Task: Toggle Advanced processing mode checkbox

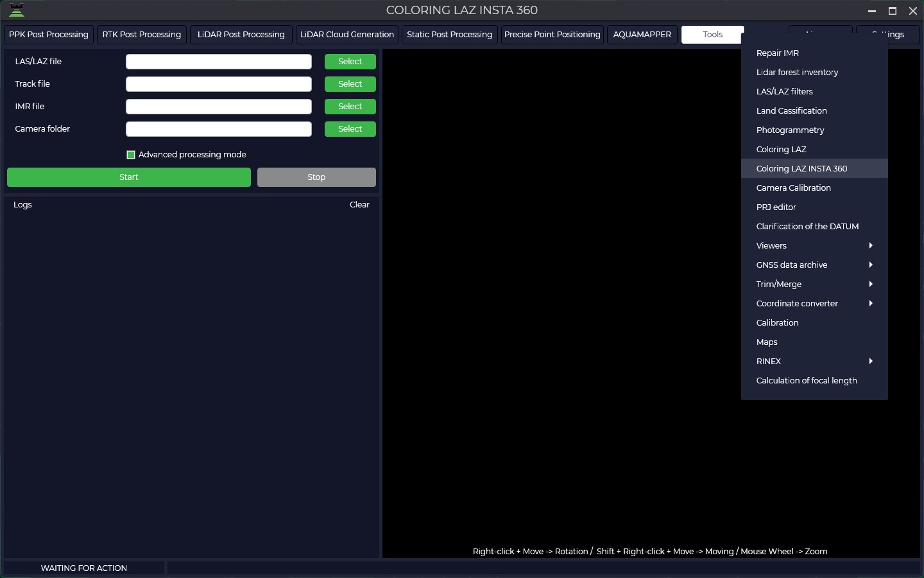Action: (x=131, y=155)
